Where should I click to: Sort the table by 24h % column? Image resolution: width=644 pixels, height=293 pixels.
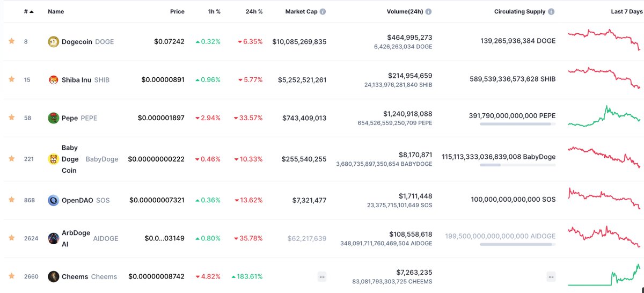pyautogui.click(x=254, y=11)
